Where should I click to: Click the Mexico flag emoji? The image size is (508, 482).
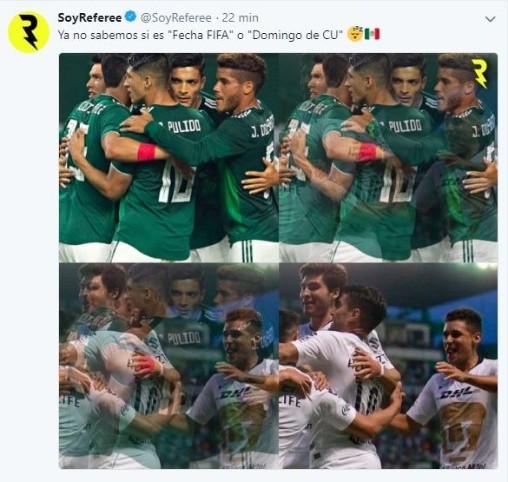[372, 35]
